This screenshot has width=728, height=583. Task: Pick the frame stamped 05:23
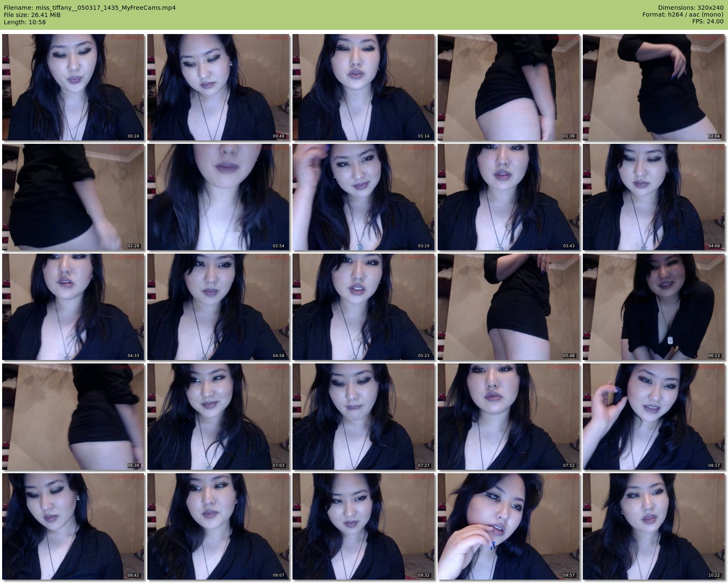(364, 307)
